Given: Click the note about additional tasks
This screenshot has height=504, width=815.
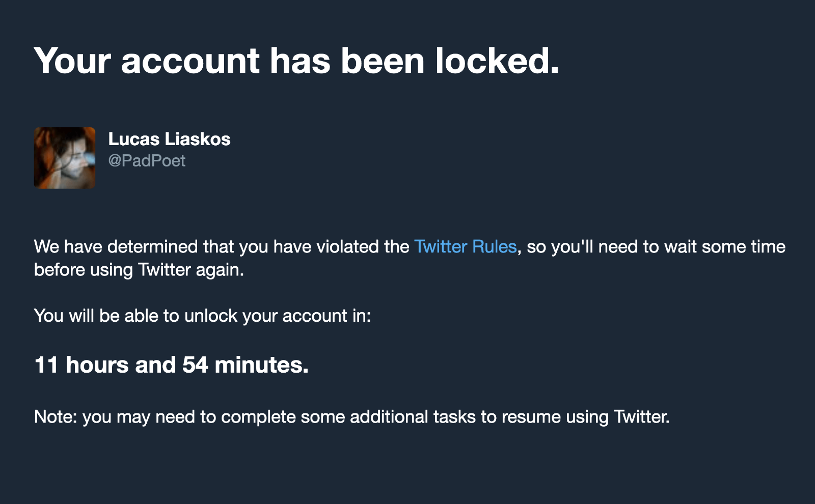Looking at the screenshot, I should click(x=352, y=417).
